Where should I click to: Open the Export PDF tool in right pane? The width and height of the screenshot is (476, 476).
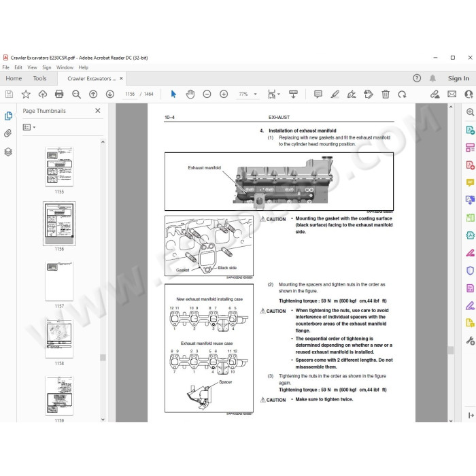(470, 131)
